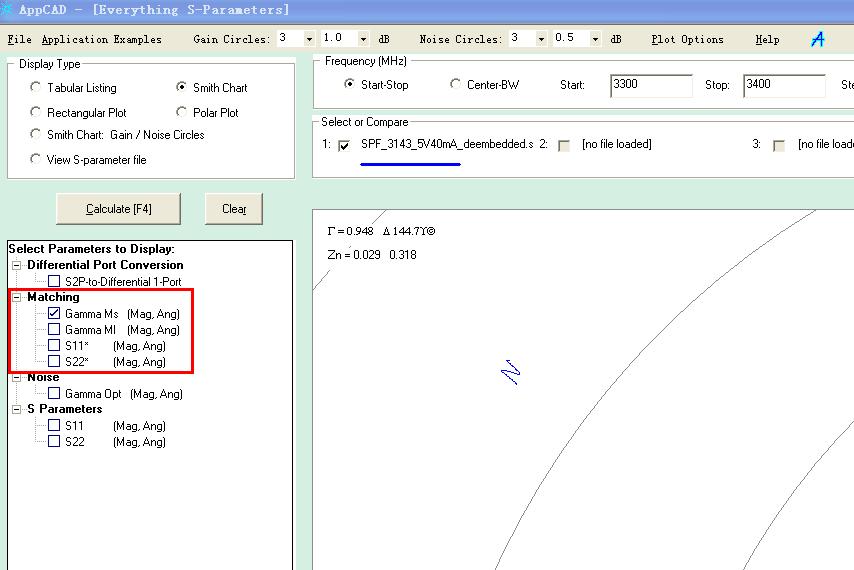Select Polar Plot option
Viewport: 854px width, 570px height.
point(181,112)
